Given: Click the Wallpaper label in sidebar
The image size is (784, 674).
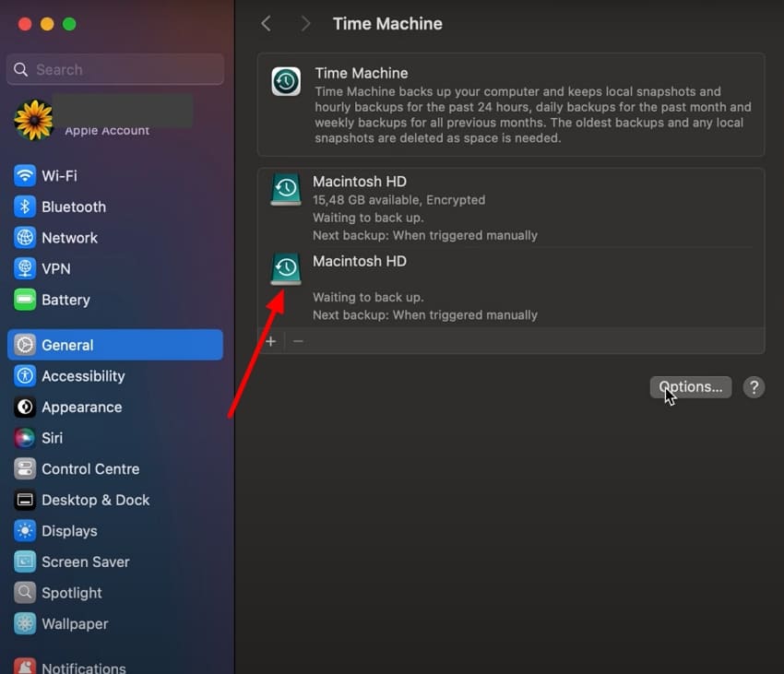Looking at the screenshot, I should 75,624.
